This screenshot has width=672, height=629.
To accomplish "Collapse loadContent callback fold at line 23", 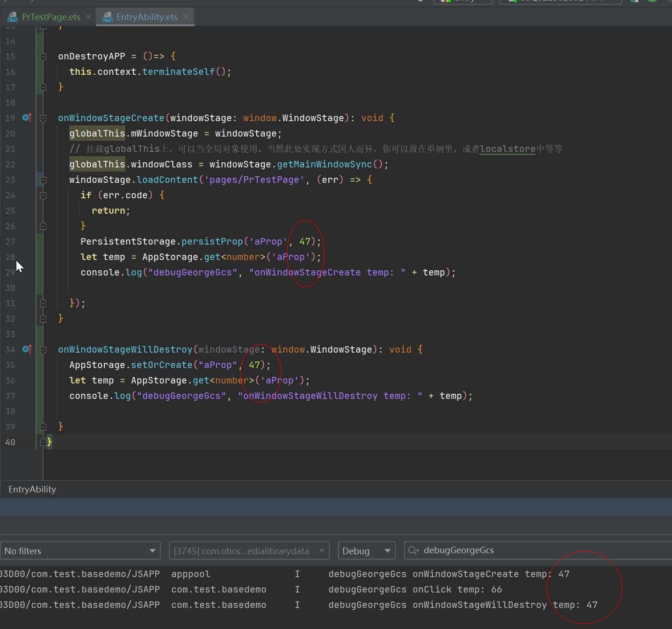I will (43, 180).
